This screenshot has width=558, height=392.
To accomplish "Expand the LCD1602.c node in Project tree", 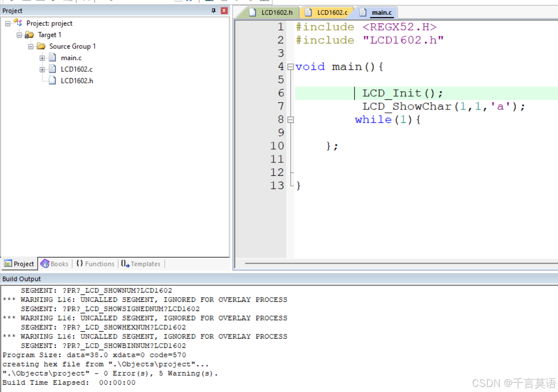I will [x=42, y=69].
